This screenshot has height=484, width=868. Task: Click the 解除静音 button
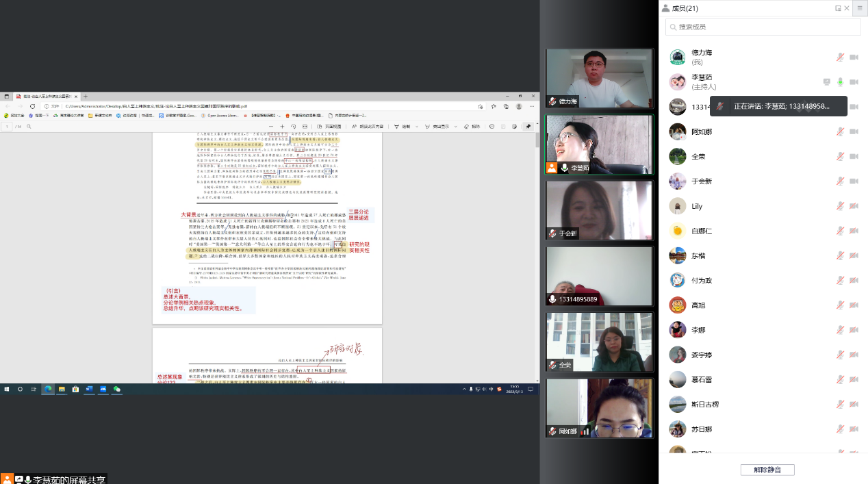coord(767,470)
